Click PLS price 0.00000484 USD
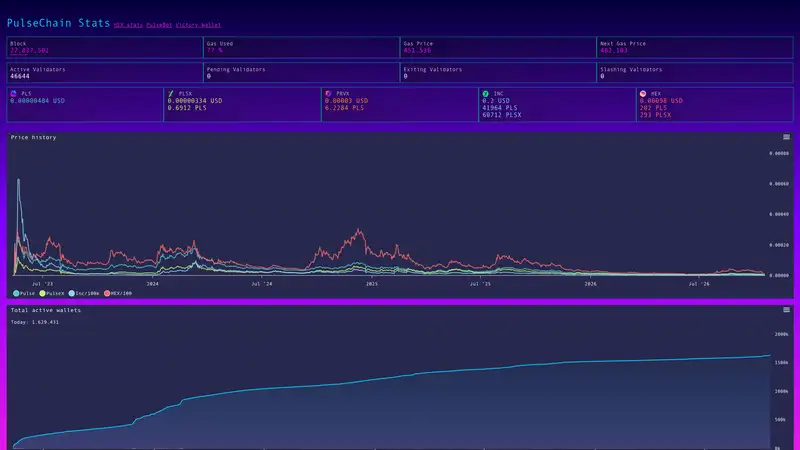Screen dimensions: 800x450 click(x=37, y=101)
